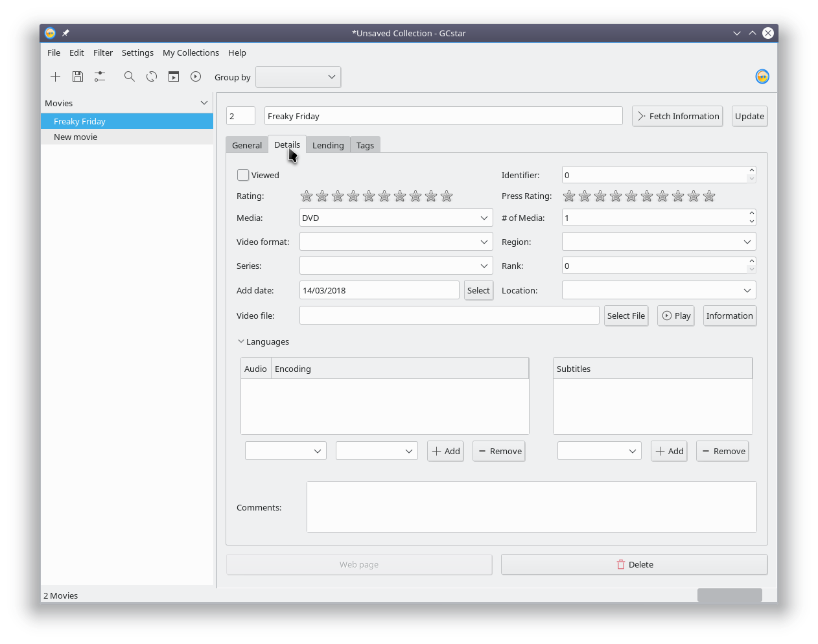Click the magnifying glass search icon
The height and width of the screenshot is (644, 818).
click(x=130, y=77)
